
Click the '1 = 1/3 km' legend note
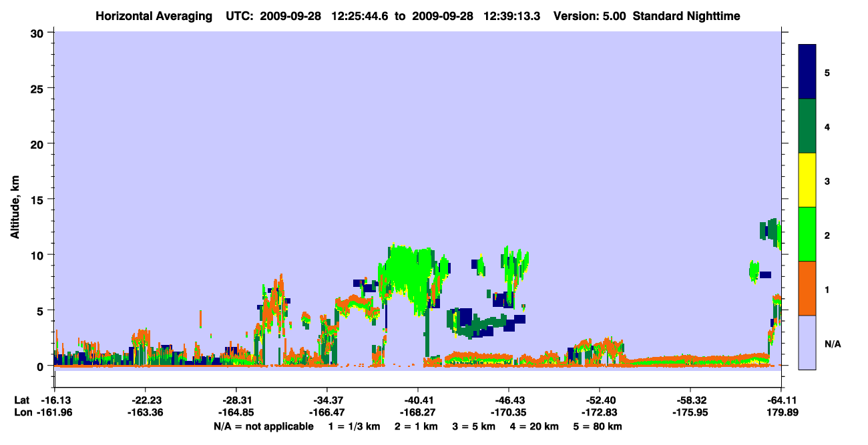pos(354,426)
